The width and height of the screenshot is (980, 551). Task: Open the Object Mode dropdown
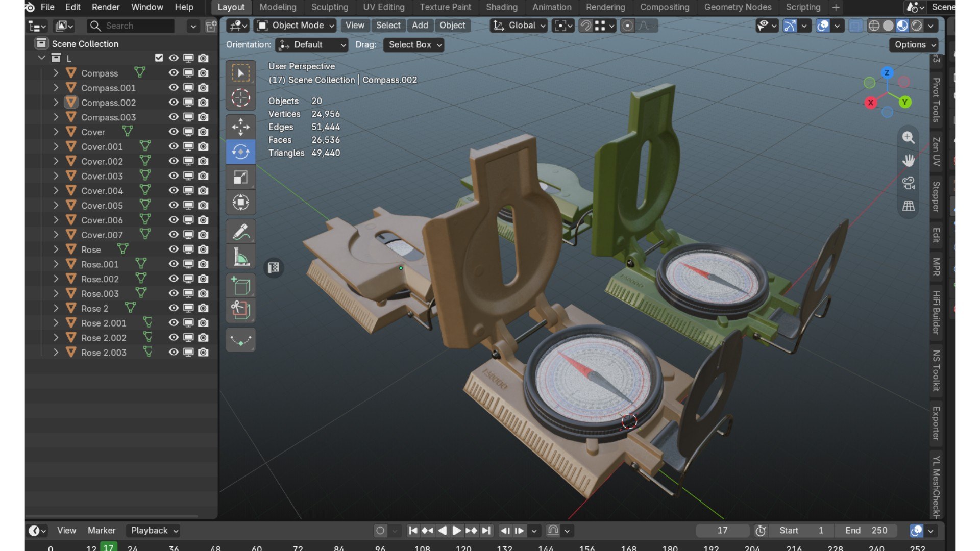[296, 26]
